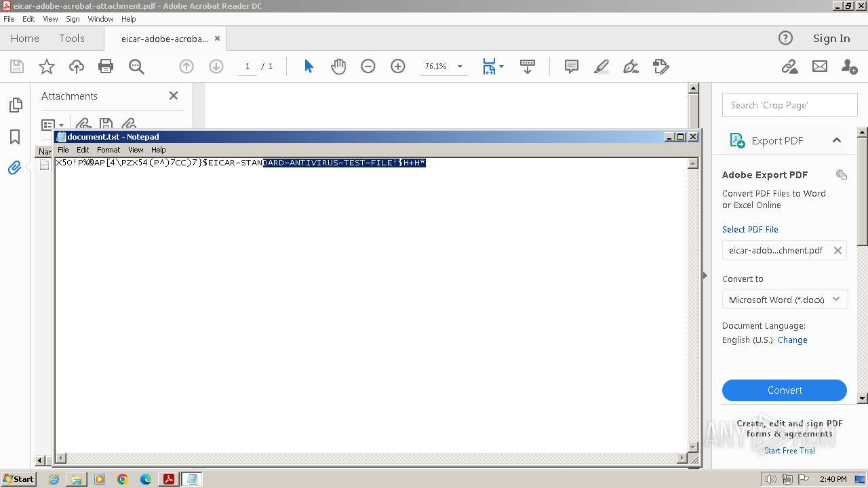Open Acrobat Edit menu

pyautogui.click(x=28, y=19)
